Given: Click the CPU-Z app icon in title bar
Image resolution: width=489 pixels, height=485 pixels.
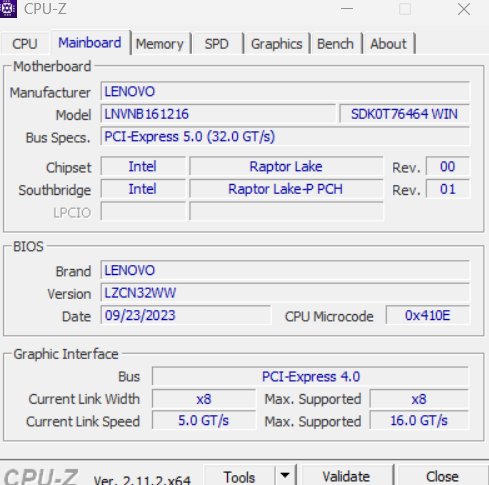Looking at the screenshot, I should [x=8, y=9].
